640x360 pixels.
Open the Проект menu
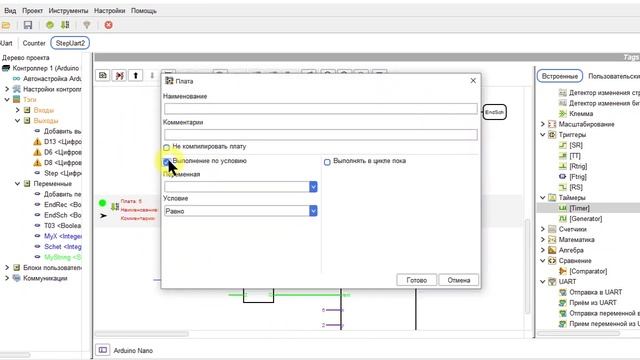coord(32,11)
